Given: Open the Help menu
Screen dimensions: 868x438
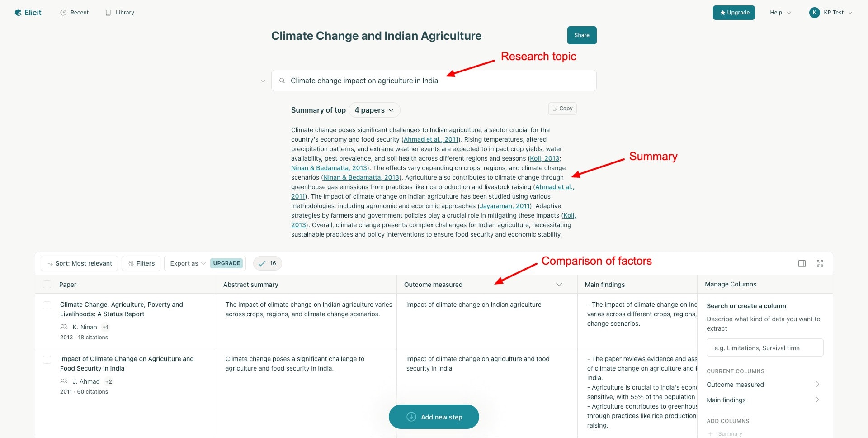Looking at the screenshot, I should click(x=780, y=13).
